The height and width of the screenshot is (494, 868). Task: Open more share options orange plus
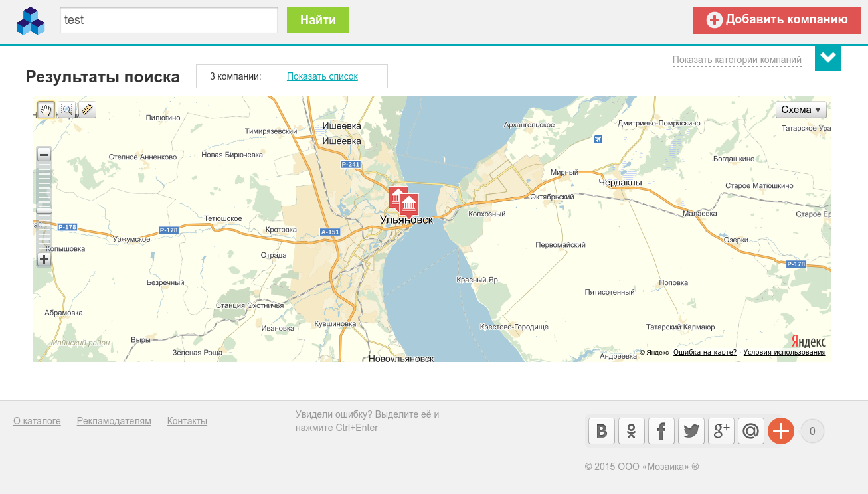tap(781, 431)
